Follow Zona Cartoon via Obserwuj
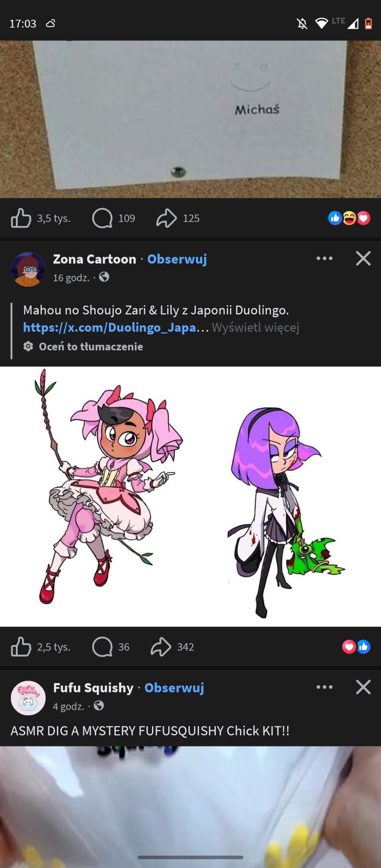This screenshot has width=381, height=868. 177,259
